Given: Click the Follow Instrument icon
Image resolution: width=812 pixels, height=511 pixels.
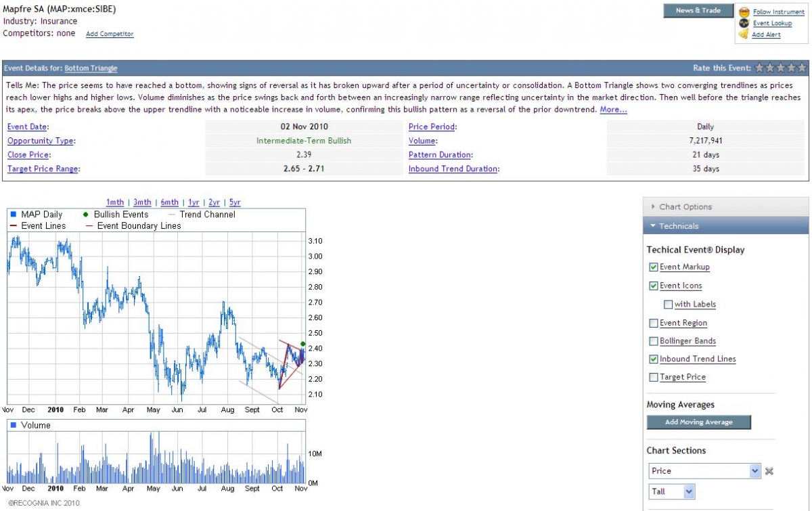Looking at the screenshot, I should pyautogui.click(x=744, y=12).
